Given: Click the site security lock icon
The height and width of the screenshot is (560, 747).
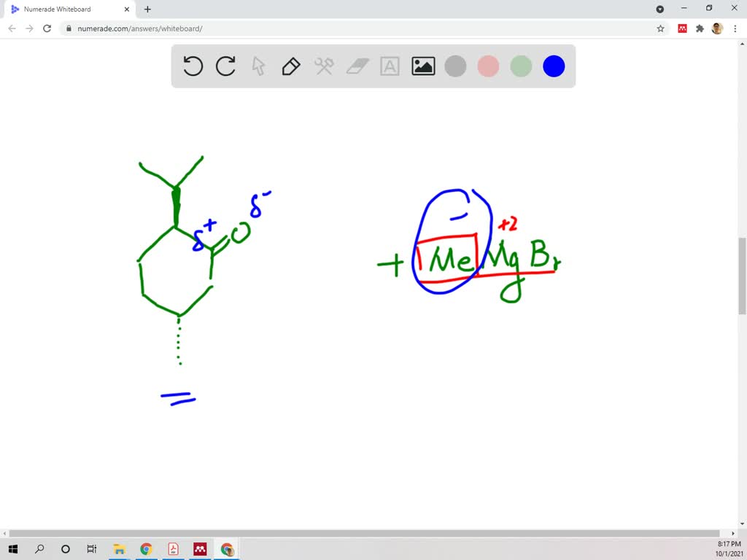Looking at the screenshot, I should pyautogui.click(x=69, y=28).
